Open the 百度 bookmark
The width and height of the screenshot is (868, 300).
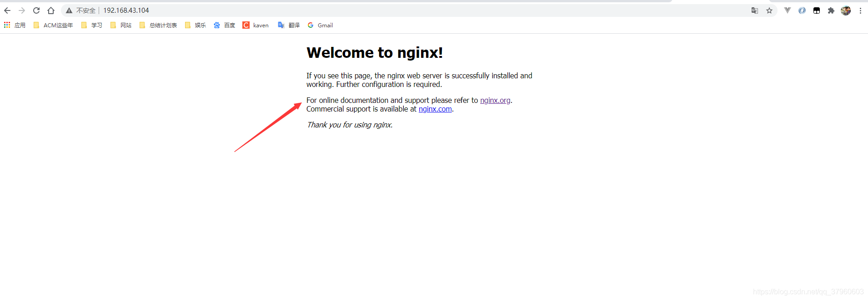pyautogui.click(x=224, y=25)
